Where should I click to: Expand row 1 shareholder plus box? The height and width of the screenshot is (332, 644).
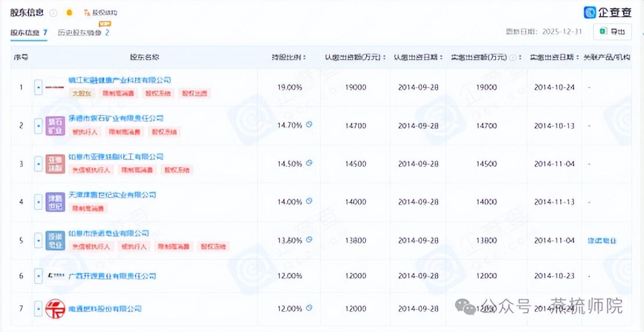[38, 88]
